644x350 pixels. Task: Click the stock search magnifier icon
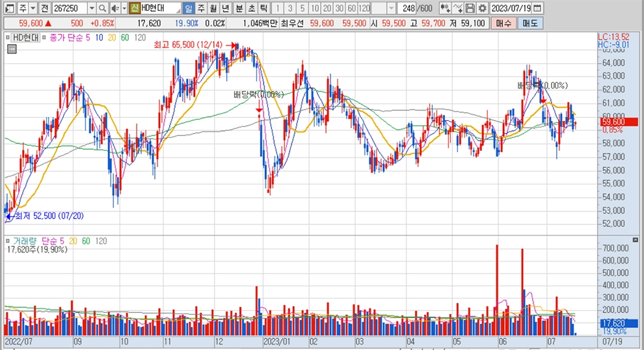[x=103, y=8]
